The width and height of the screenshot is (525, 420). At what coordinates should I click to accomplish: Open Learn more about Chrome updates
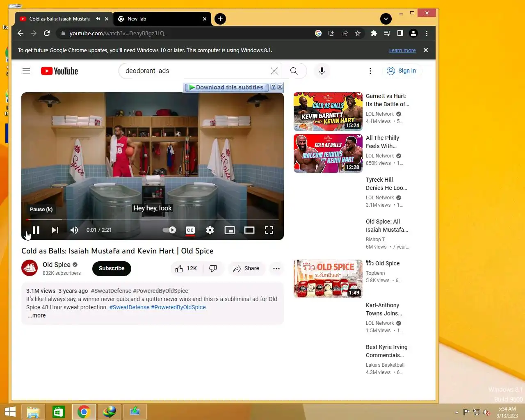(402, 50)
